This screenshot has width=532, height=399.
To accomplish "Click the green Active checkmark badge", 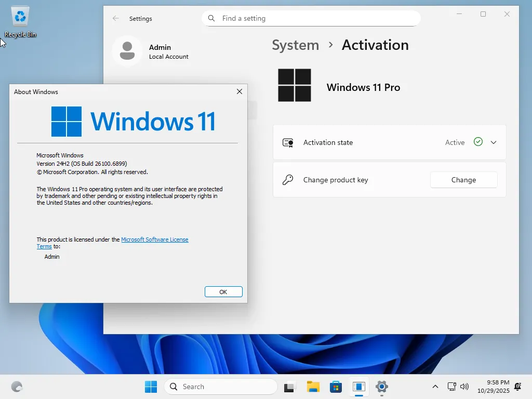I will click(x=477, y=142).
